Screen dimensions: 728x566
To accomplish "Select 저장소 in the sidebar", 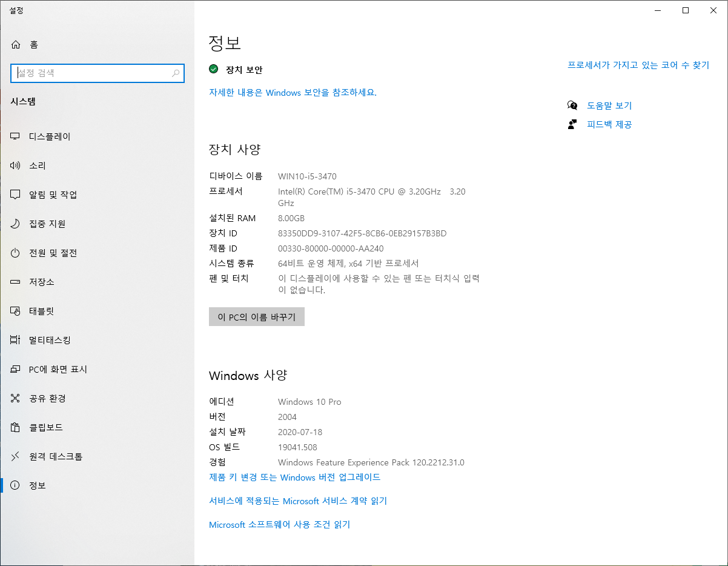I will pos(97,282).
